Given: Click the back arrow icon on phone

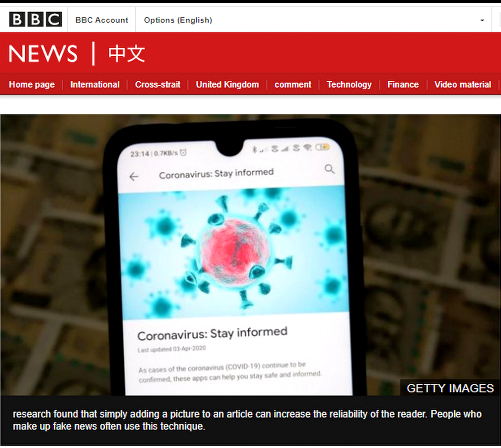Looking at the screenshot, I should (134, 176).
